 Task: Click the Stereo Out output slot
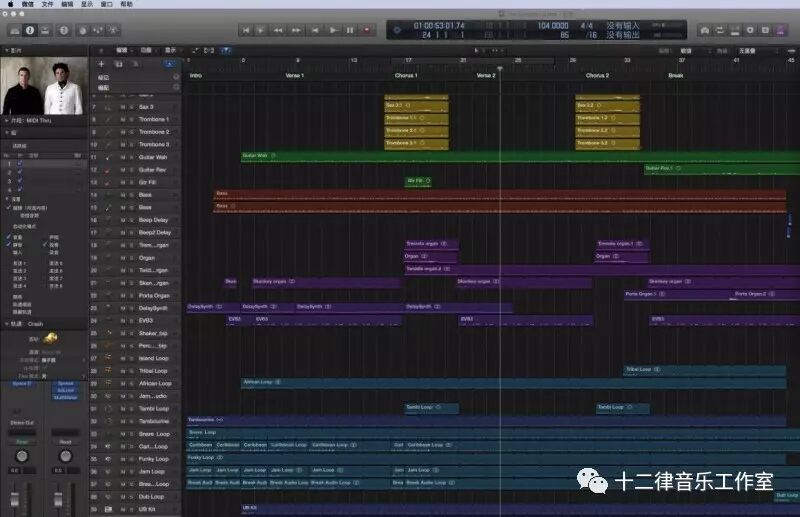(22, 423)
